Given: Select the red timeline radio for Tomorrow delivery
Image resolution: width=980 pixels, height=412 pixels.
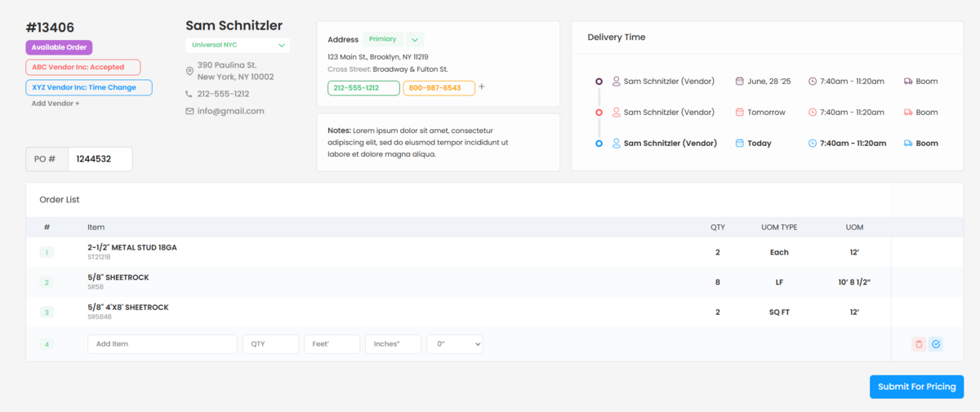Looking at the screenshot, I should [599, 113].
